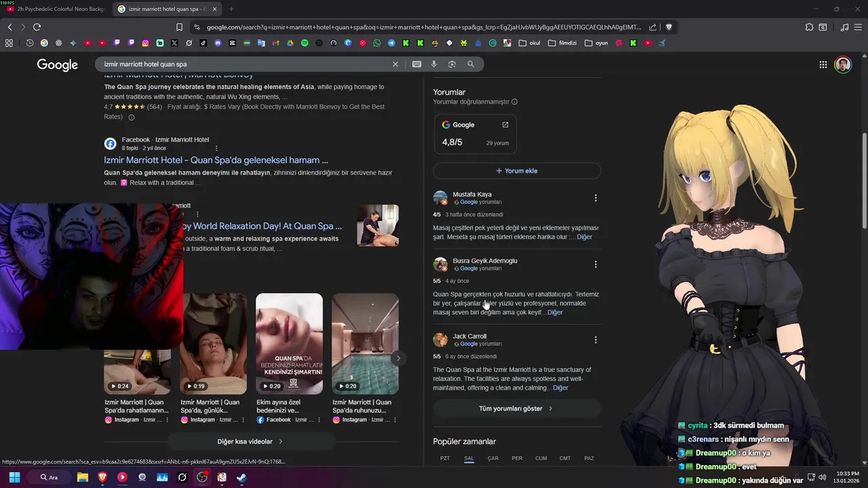This screenshot has width=868, height=488.
Task: Open Telegram bookmark in bookmarks bar
Action: 391,43
